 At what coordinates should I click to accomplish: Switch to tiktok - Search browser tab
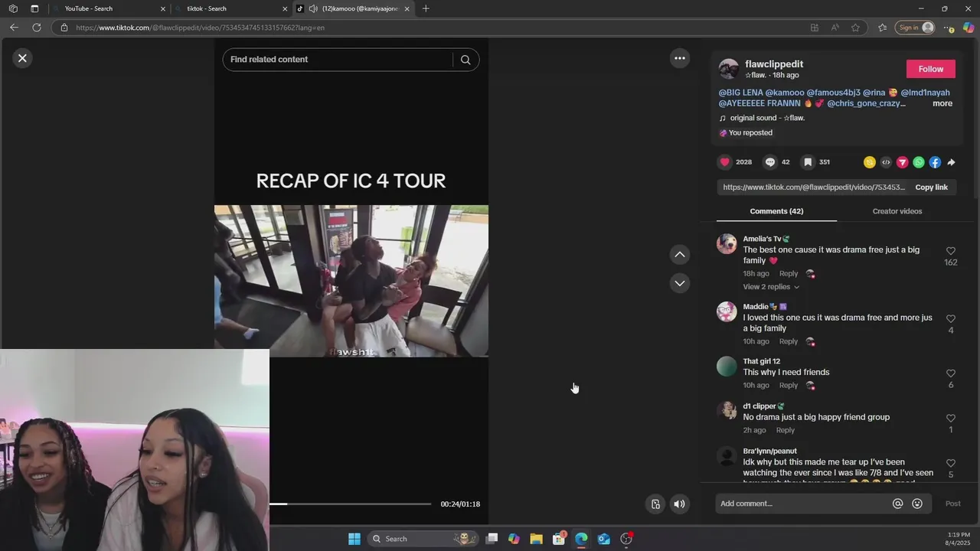tap(230, 8)
